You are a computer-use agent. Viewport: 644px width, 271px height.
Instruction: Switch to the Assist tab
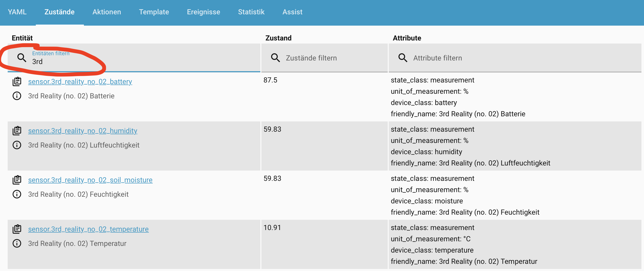(x=292, y=12)
